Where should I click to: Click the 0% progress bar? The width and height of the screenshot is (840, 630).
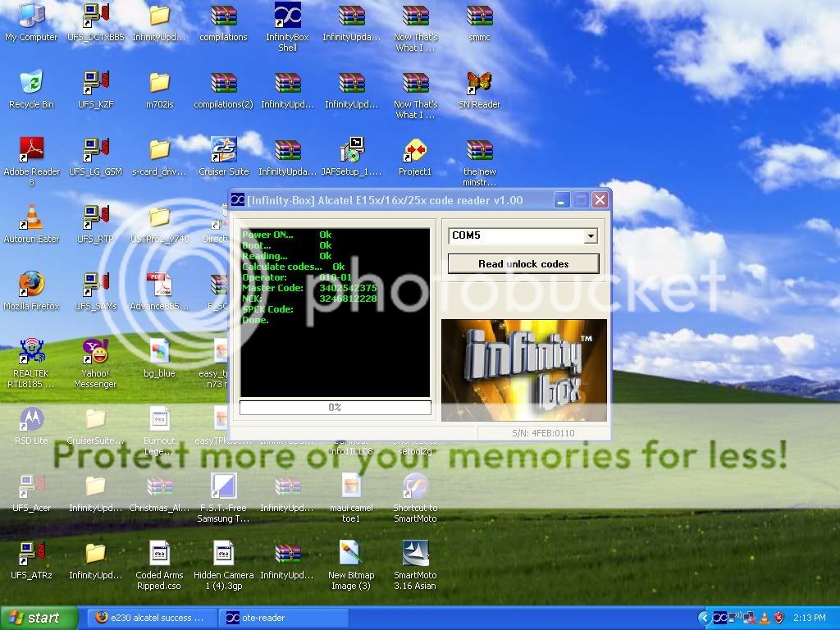coord(335,408)
